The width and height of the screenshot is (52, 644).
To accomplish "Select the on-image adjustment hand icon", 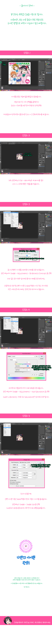I will point(9,375).
